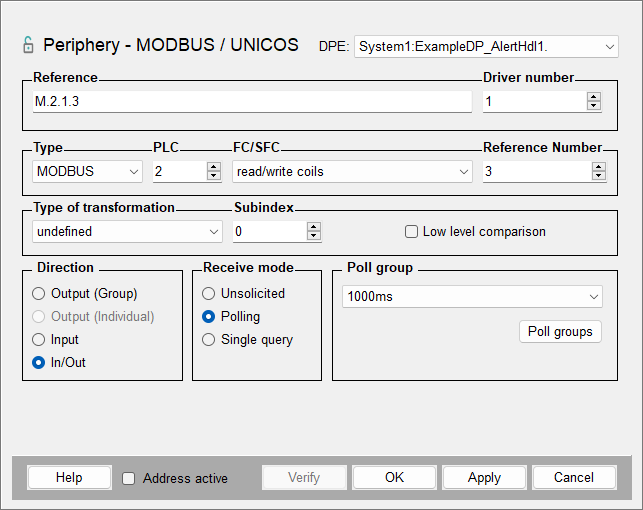Decrease Driver number with down arrow
This screenshot has width=643, height=510.
coord(594,106)
